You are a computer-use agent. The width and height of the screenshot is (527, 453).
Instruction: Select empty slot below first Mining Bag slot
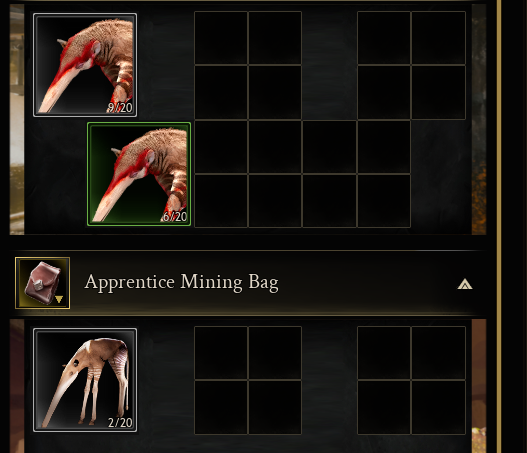click(221, 407)
